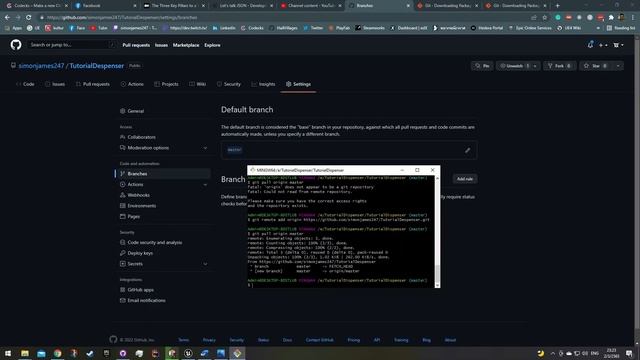Open the Privacy footer link
Viewport: 640px width, 360px height.
click(209, 340)
